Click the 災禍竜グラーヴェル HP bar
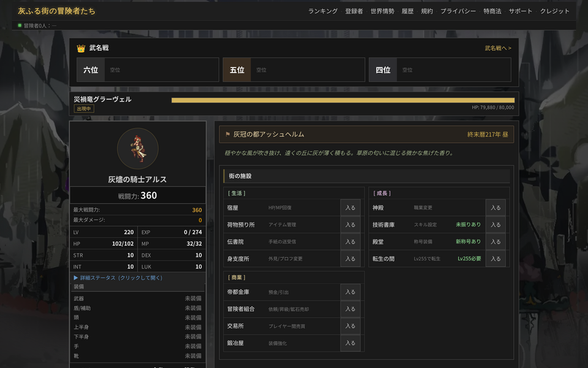Image resolution: width=588 pixels, height=368 pixels. pyautogui.click(x=343, y=100)
